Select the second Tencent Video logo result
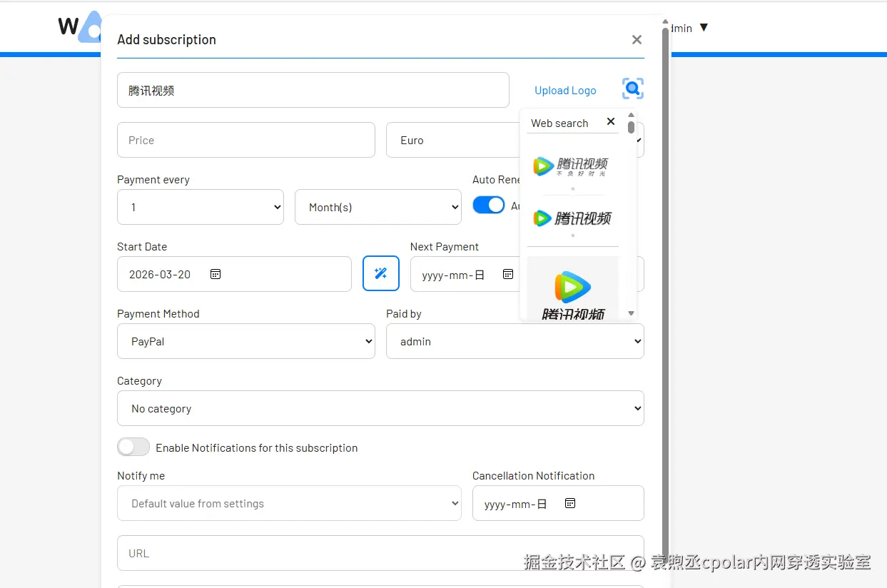 [572, 218]
